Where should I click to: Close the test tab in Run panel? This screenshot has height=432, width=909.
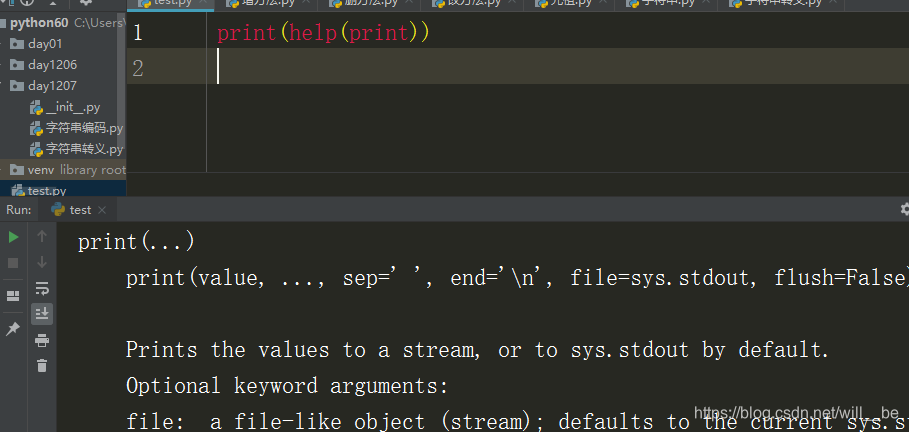pos(102,210)
